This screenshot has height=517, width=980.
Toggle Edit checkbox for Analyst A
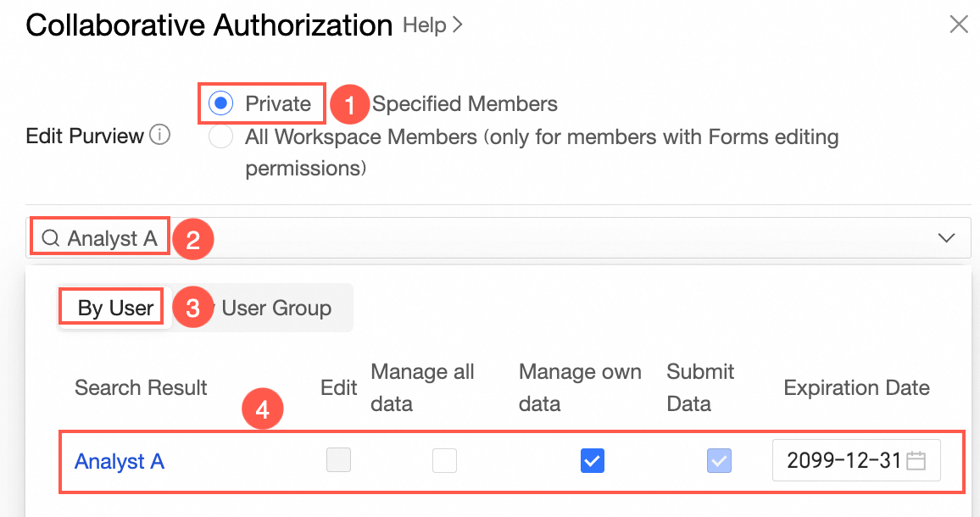coord(339,460)
